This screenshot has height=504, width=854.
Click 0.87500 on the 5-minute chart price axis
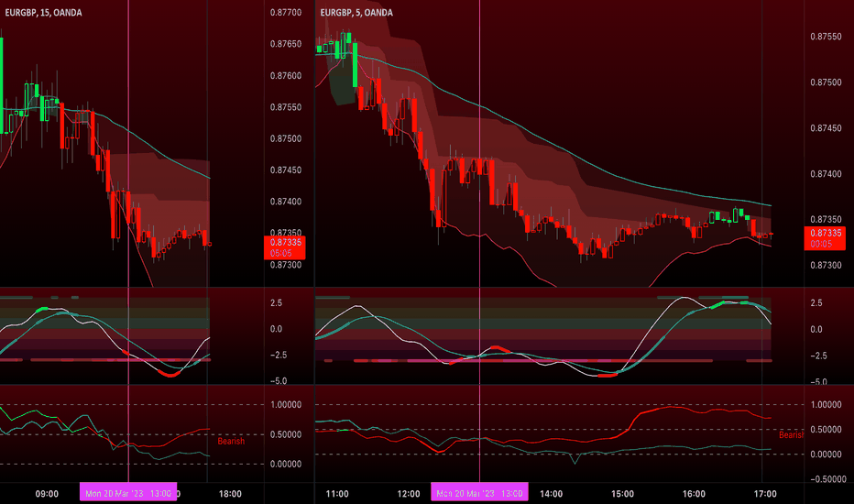click(x=826, y=82)
